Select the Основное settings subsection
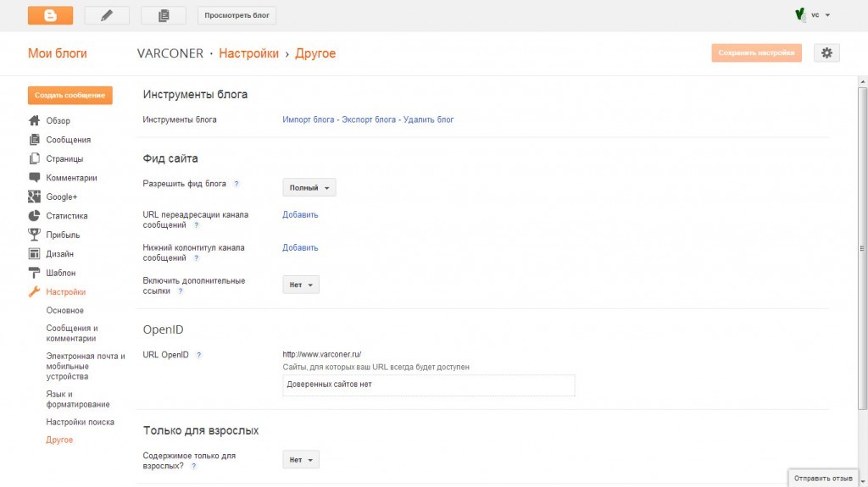Image resolution: width=868 pixels, height=487 pixels. pyautogui.click(x=64, y=311)
